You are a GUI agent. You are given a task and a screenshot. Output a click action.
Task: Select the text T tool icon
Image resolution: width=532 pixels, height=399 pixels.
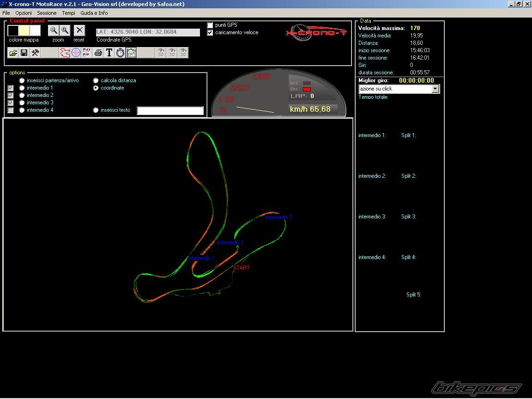[109, 53]
